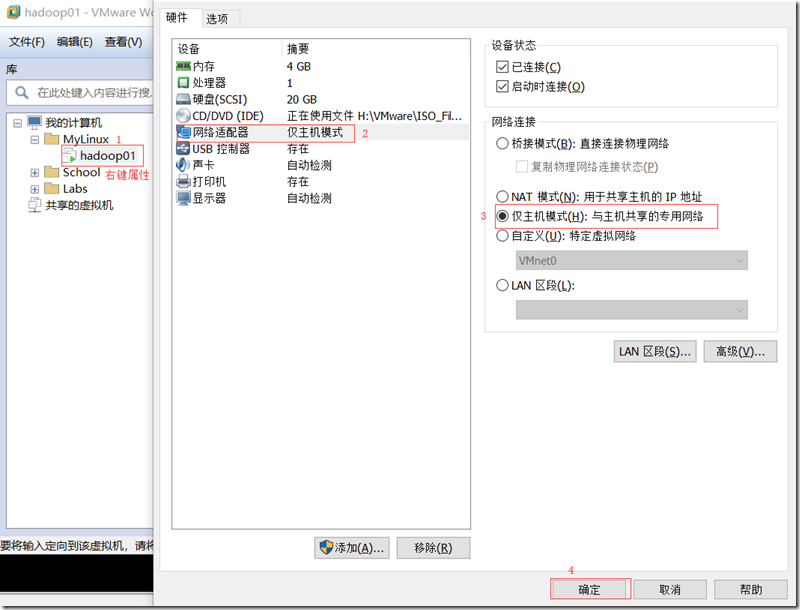
Task: Toggle the 已连接(C) connected checkbox
Action: coord(502,67)
